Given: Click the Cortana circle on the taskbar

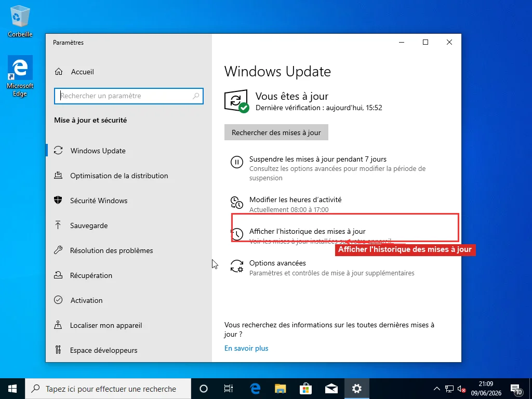Looking at the screenshot, I should point(204,389).
